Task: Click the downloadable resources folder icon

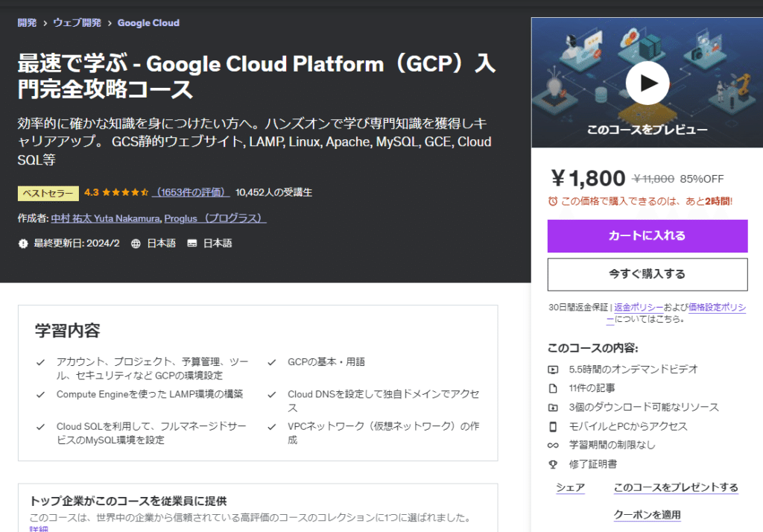Action: [552, 406]
